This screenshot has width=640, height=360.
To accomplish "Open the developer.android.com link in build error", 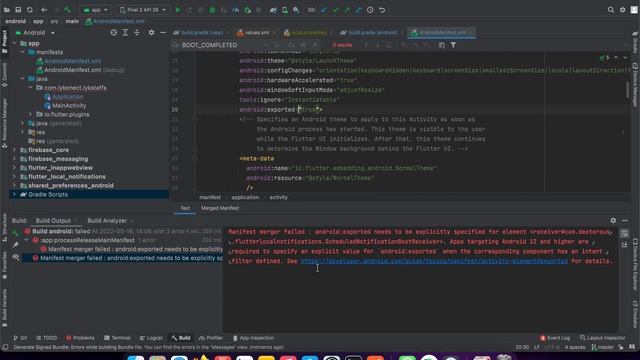I will pyautogui.click(x=434, y=261).
